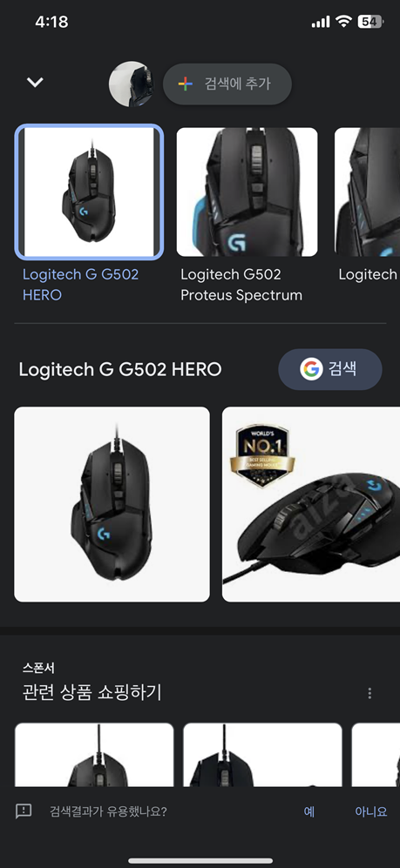Tap the colorful plus icon
This screenshot has width=400, height=868.
coord(185,84)
